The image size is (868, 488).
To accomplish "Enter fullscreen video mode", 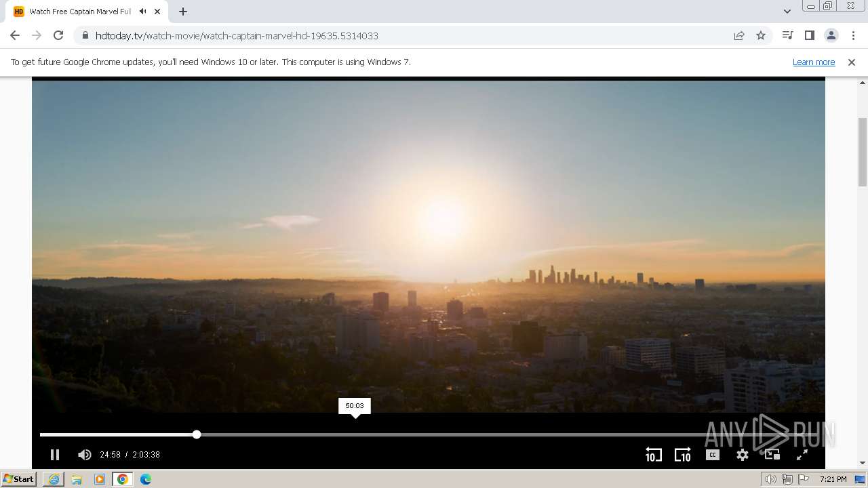I will click(x=802, y=455).
